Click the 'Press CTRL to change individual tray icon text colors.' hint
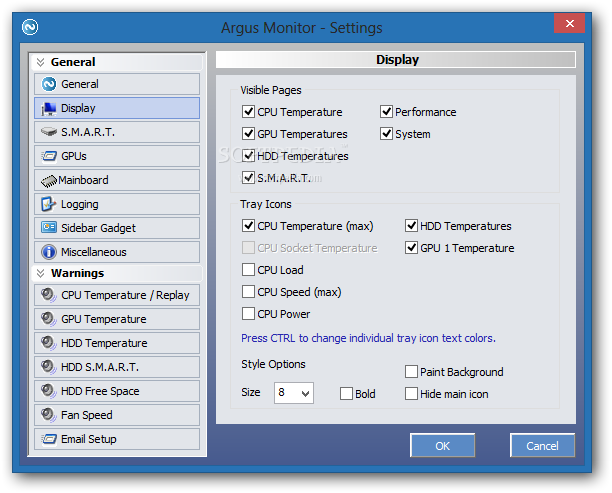Image resolution: width=612 pixels, height=493 pixels. click(x=368, y=338)
